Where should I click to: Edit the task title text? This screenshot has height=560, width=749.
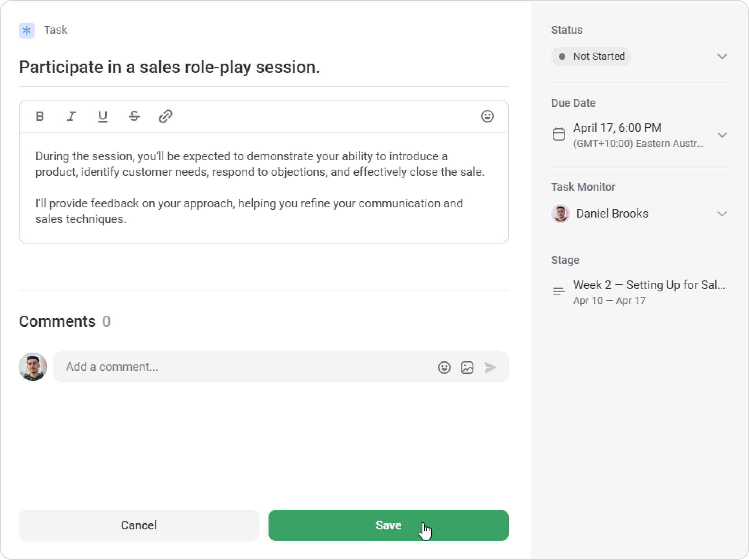click(x=170, y=67)
